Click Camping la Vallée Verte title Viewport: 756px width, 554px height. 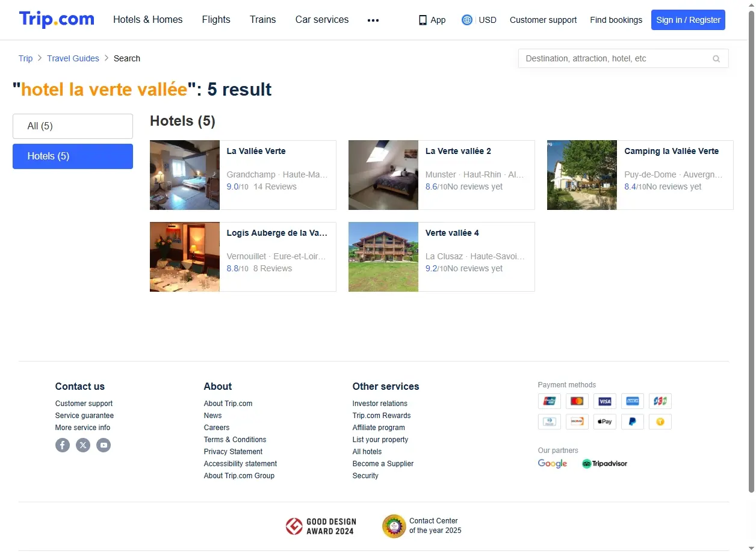(672, 151)
